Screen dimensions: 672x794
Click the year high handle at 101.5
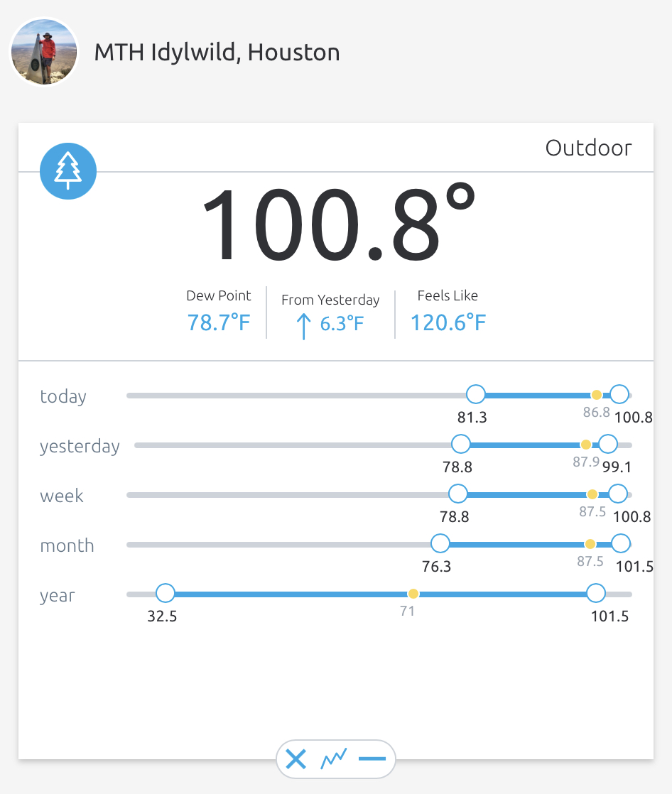596,593
